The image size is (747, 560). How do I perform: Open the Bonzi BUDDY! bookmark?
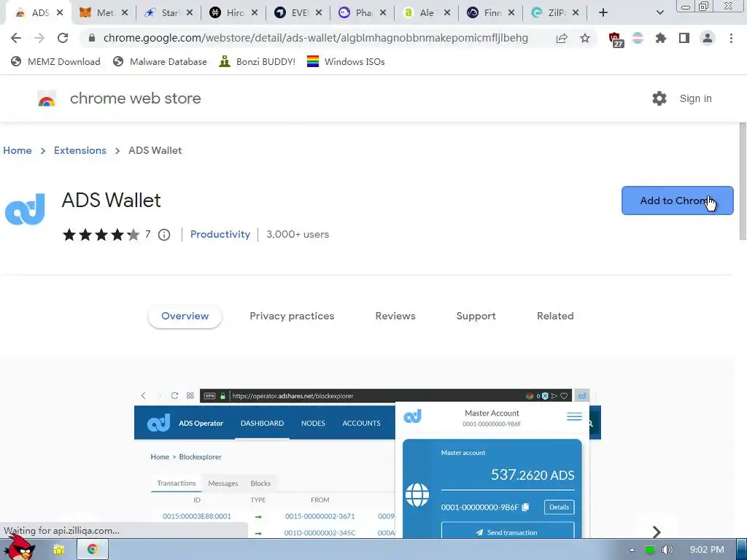pos(258,61)
